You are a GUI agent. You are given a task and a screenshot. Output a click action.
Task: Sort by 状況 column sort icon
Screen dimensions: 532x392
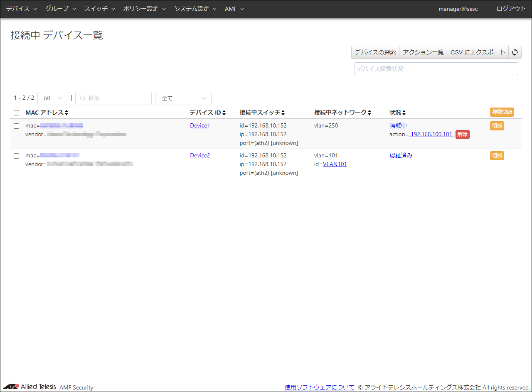tap(404, 113)
